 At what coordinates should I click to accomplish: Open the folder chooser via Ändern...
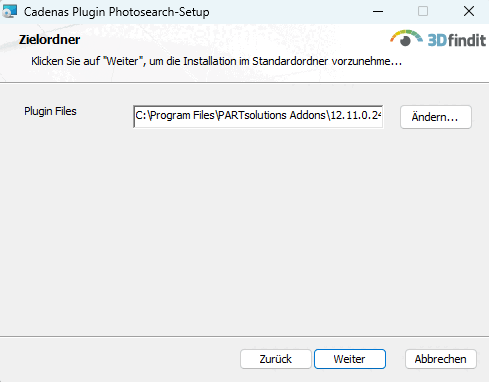[x=436, y=117]
